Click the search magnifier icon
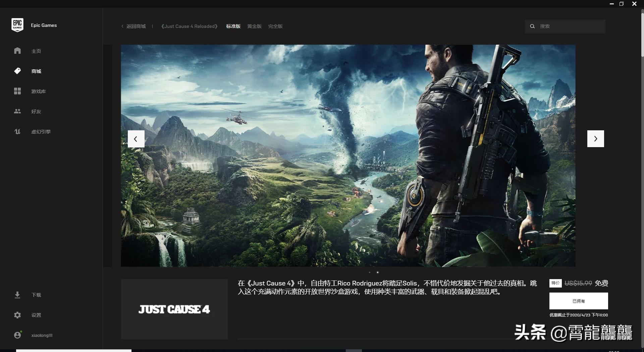This screenshot has width=644, height=352. click(532, 26)
